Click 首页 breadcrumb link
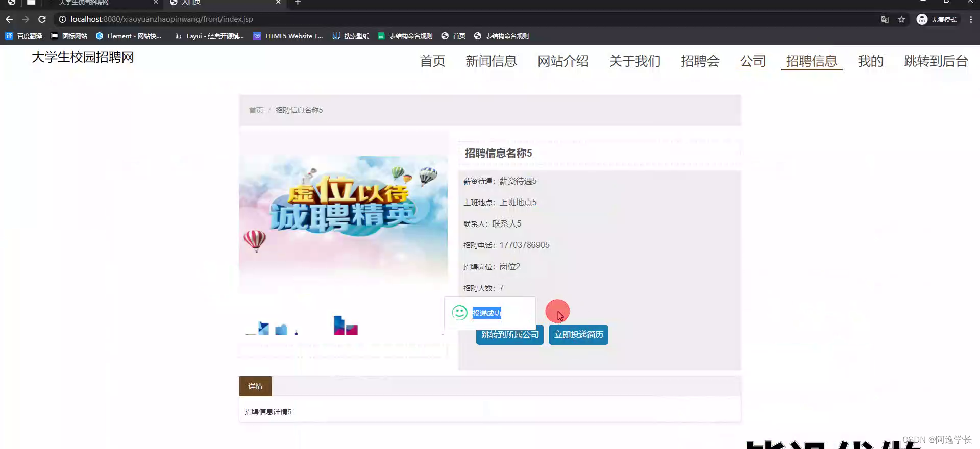 click(x=256, y=110)
